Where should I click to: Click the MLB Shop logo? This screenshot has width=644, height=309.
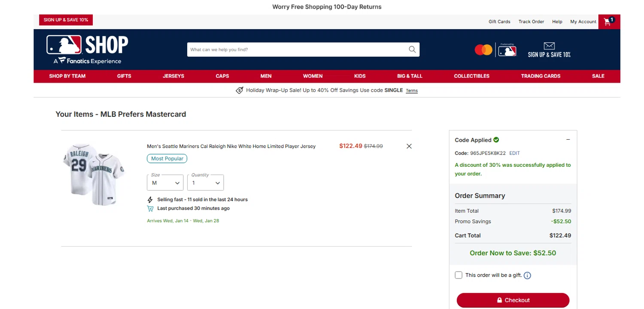point(87,49)
